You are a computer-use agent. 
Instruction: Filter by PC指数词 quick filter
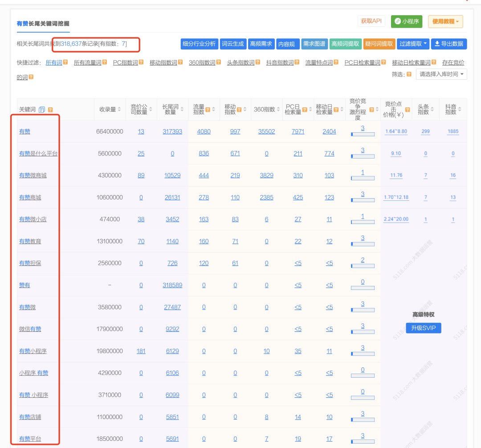(126, 62)
